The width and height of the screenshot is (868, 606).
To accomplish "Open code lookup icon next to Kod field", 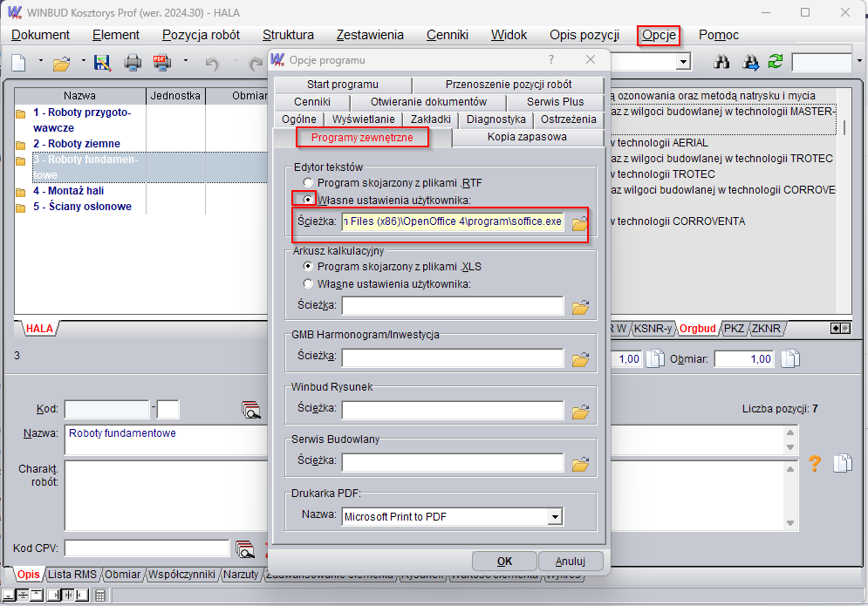I will coord(250,410).
